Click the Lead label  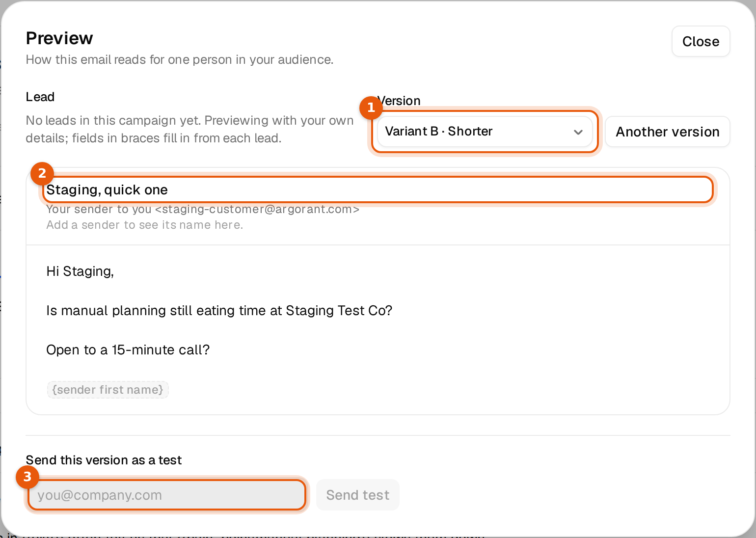[x=40, y=97]
